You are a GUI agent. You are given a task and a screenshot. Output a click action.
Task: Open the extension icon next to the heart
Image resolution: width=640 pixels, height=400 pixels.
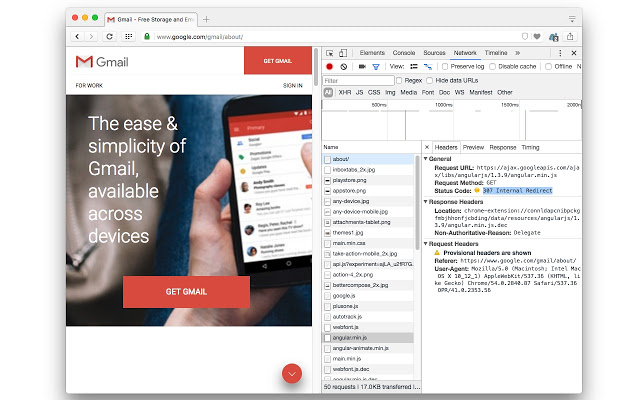pyautogui.click(x=553, y=37)
